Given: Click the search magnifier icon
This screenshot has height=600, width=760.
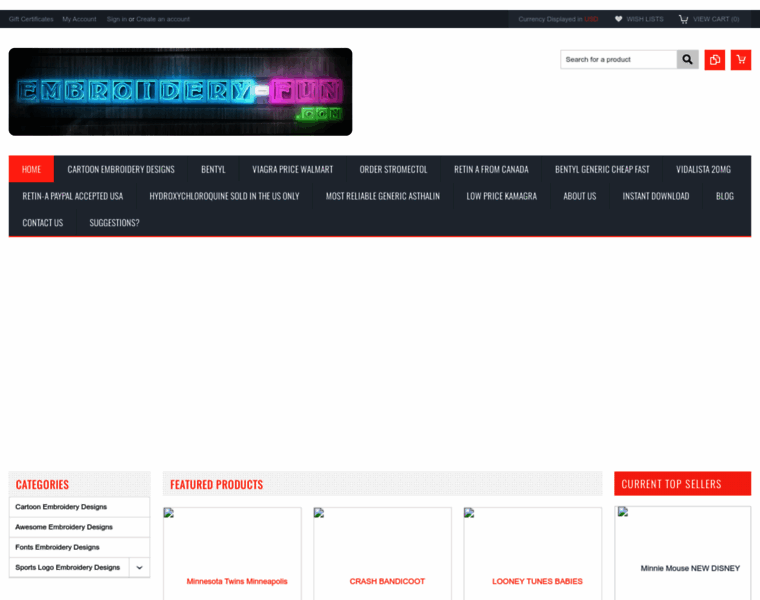Looking at the screenshot, I should pyautogui.click(x=687, y=60).
